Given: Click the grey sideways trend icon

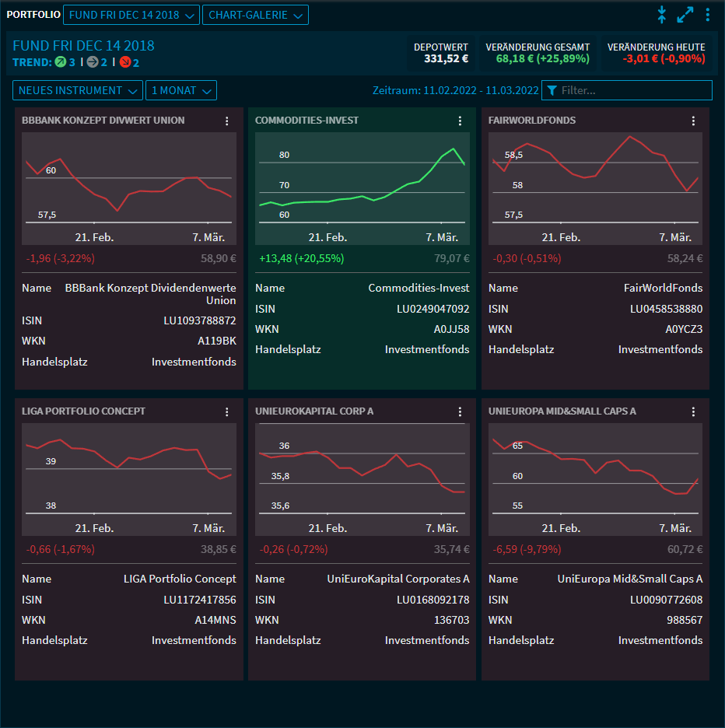Looking at the screenshot, I should tap(93, 62).
